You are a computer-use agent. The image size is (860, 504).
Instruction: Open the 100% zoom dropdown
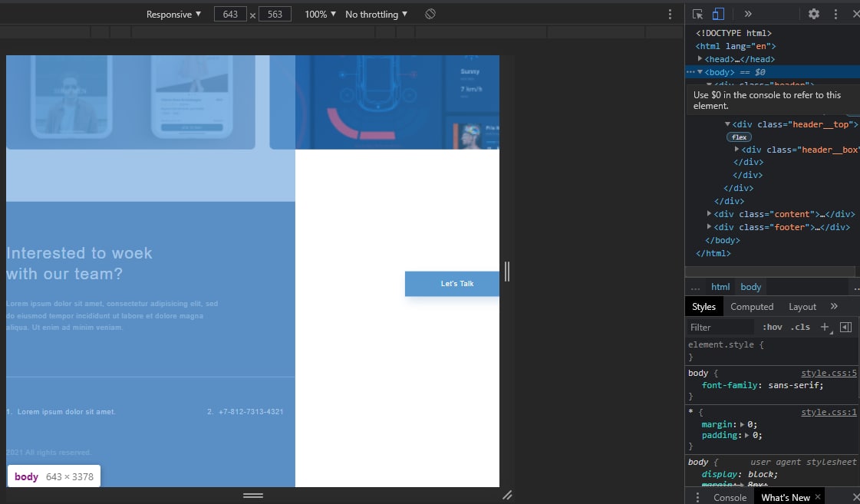pyautogui.click(x=321, y=15)
